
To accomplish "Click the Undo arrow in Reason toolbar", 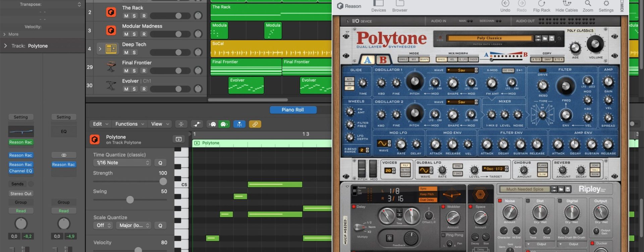I will click(505, 6).
